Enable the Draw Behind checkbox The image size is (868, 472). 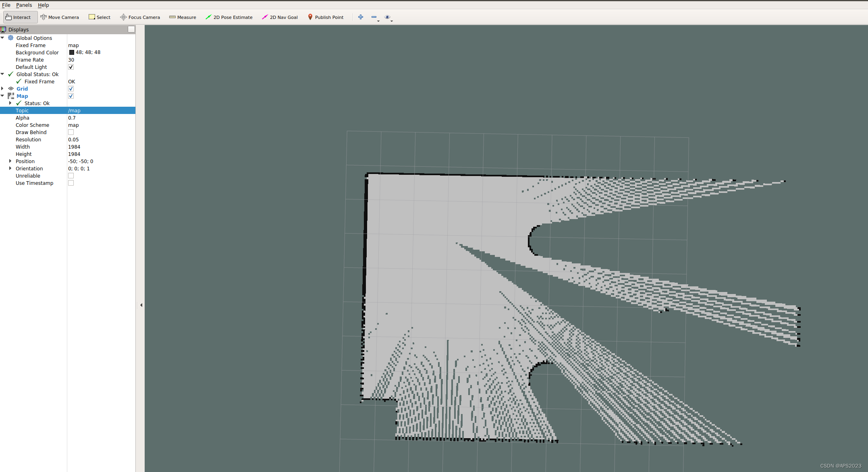pos(71,132)
